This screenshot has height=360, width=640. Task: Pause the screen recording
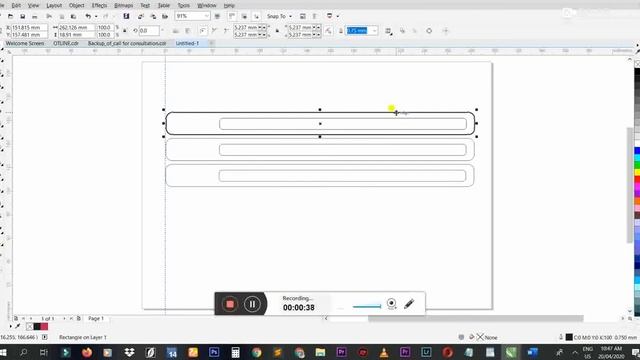[252, 304]
